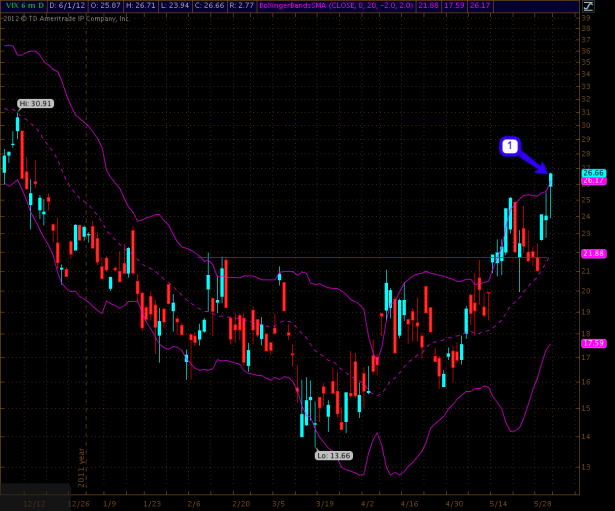Click the open value O: 25.87 readout

[107, 6]
